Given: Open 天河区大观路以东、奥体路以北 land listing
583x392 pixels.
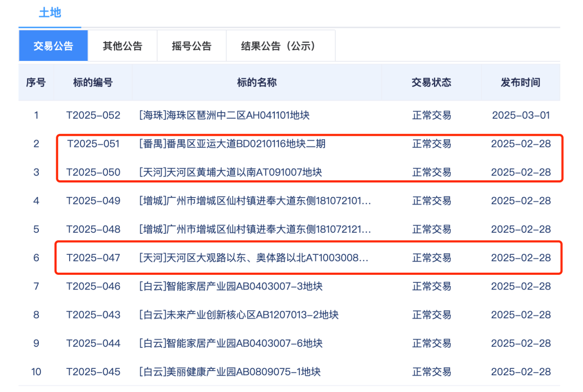Looking at the screenshot, I should [254, 258].
